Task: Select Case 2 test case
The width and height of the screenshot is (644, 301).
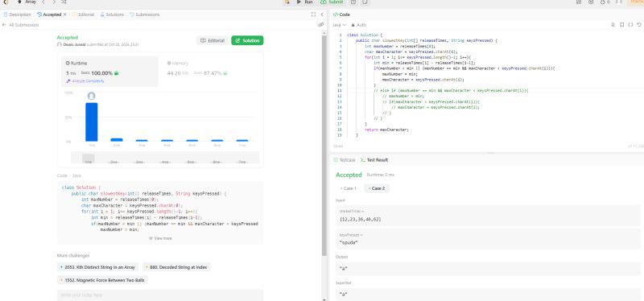Action: click(377, 188)
